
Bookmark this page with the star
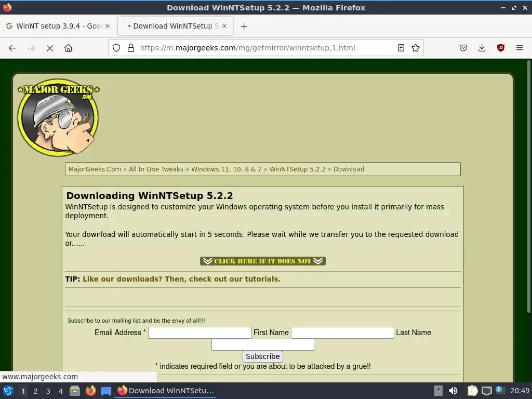pyautogui.click(x=416, y=48)
